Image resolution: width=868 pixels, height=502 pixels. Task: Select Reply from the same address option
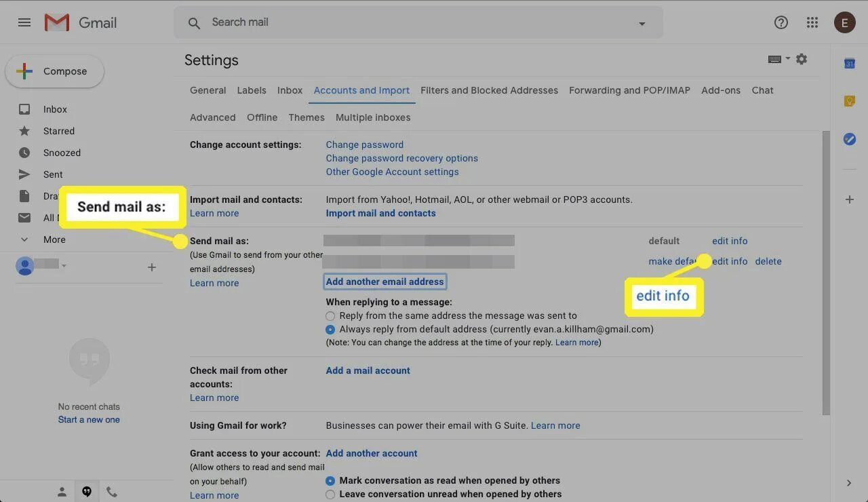click(x=330, y=315)
